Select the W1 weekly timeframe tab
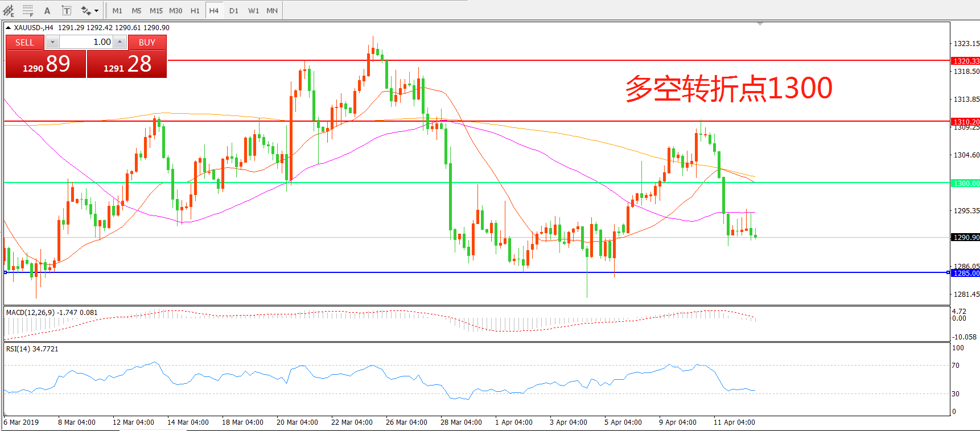980x431 pixels. pos(253,11)
